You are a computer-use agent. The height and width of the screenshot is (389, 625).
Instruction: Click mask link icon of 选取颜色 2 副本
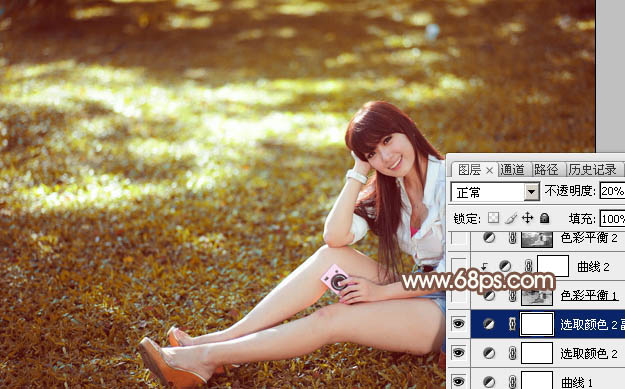[x=513, y=324]
